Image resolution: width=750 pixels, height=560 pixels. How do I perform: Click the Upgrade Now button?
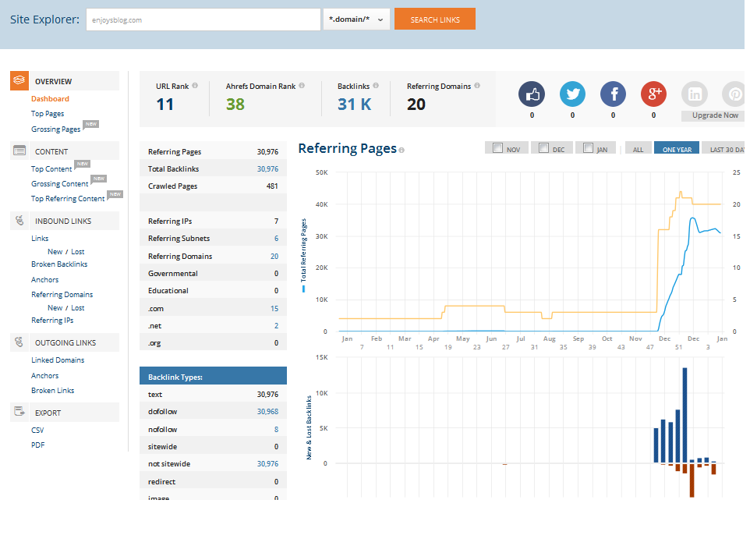pyautogui.click(x=715, y=115)
